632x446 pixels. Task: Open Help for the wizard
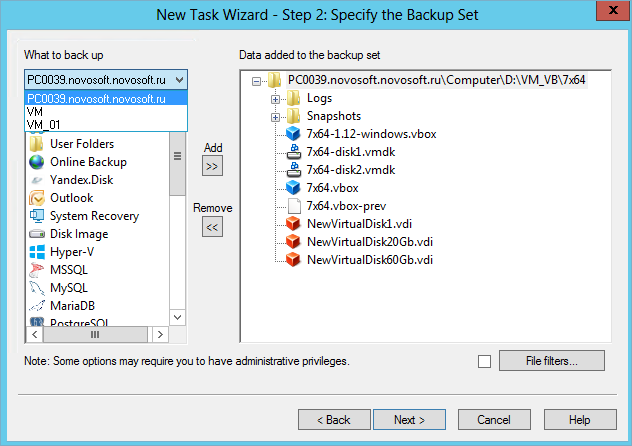coord(580,420)
